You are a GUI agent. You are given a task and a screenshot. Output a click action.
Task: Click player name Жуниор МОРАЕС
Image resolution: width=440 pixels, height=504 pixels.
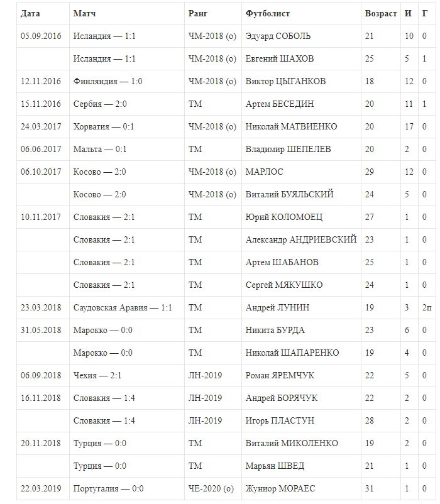click(280, 488)
